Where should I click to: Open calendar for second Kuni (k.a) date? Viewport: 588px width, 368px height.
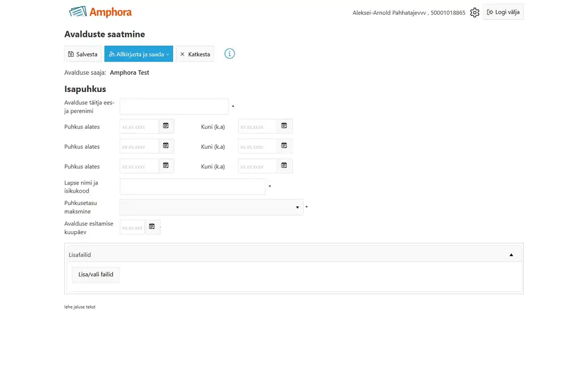pos(284,146)
